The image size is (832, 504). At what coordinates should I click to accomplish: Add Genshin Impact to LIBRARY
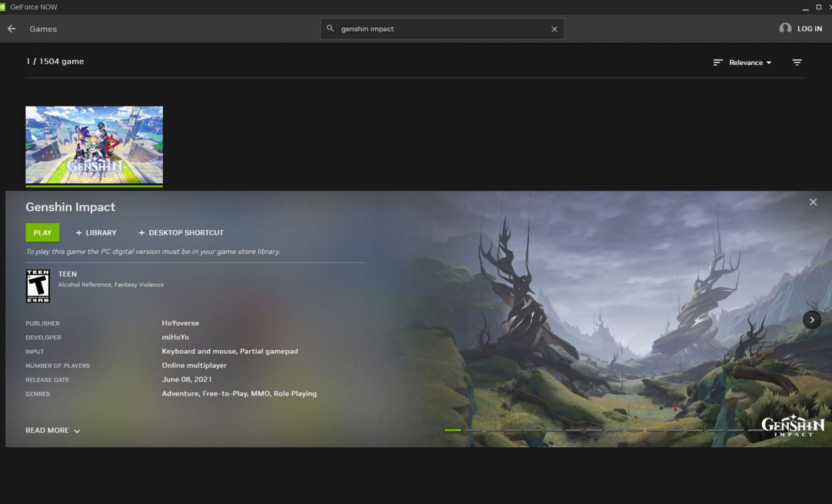click(x=96, y=233)
